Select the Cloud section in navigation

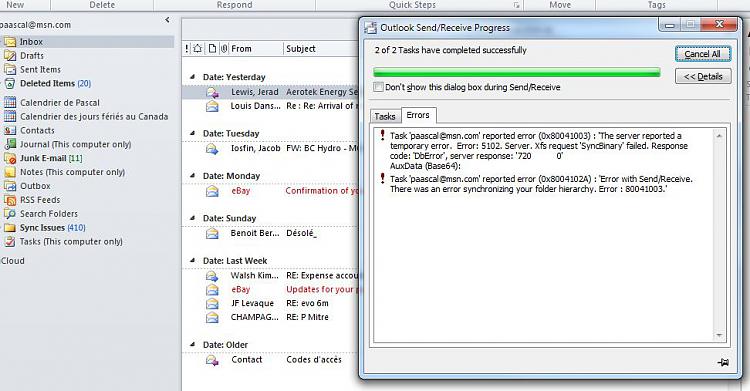tap(12, 261)
